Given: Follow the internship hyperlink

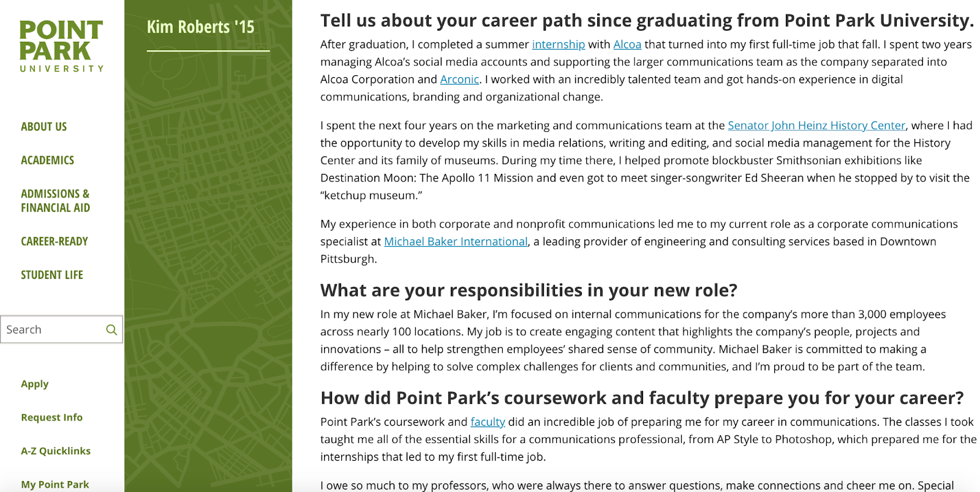Looking at the screenshot, I should (559, 45).
